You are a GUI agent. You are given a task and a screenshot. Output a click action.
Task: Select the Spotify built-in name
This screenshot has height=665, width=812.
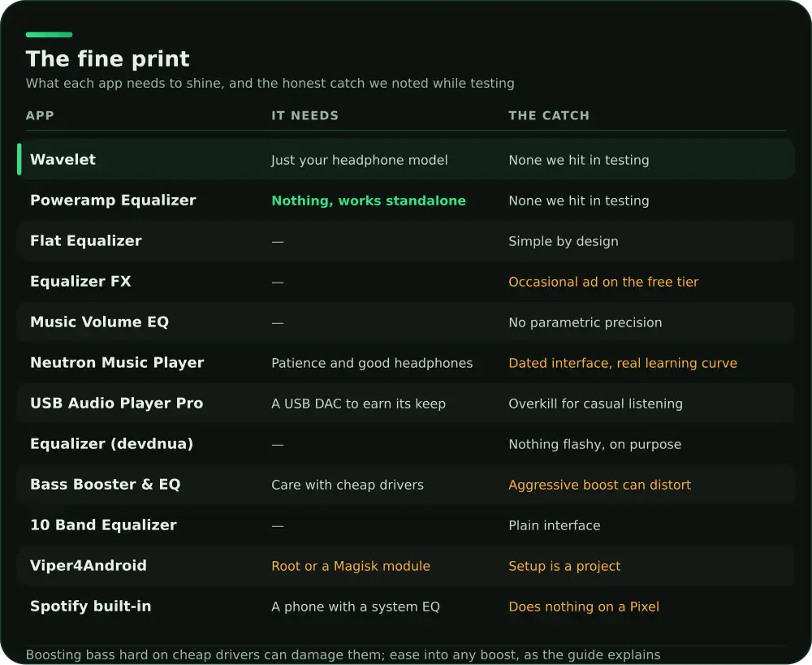click(x=91, y=606)
